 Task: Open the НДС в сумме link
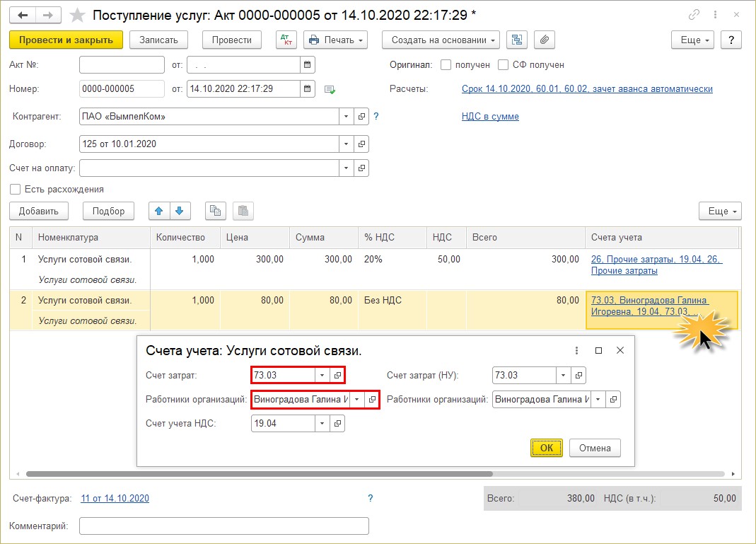pos(490,116)
